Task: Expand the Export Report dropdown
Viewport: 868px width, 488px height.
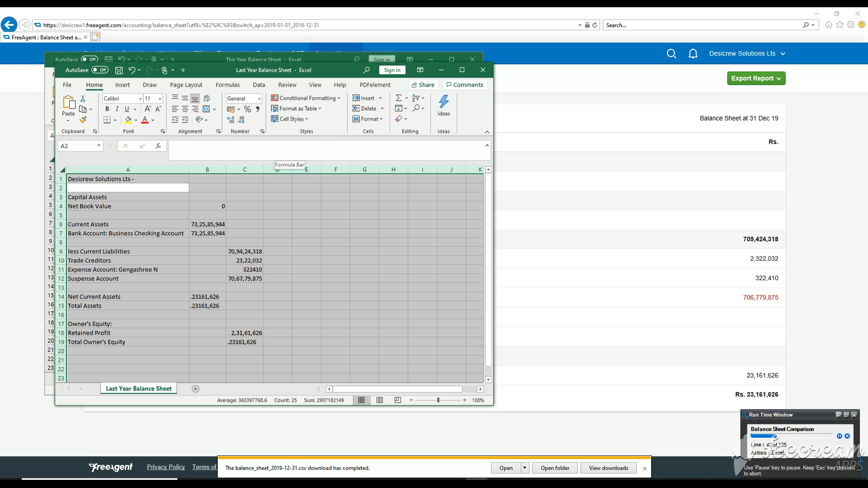Action: coord(756,78)
